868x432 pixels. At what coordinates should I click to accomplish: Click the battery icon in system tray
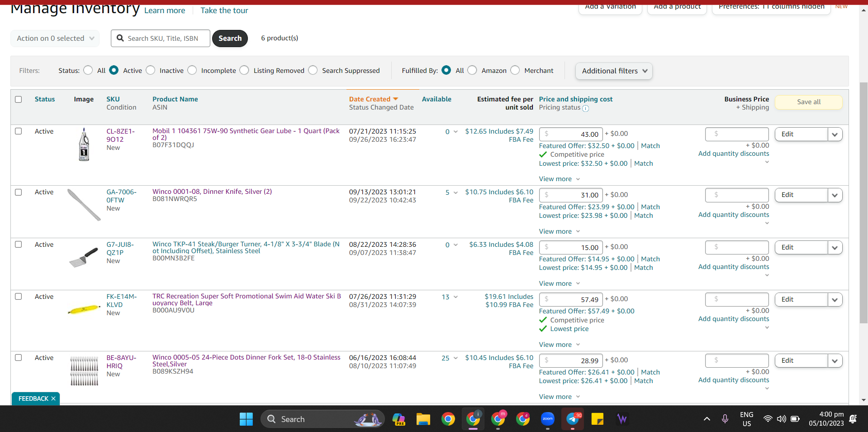tap(795, 419)
